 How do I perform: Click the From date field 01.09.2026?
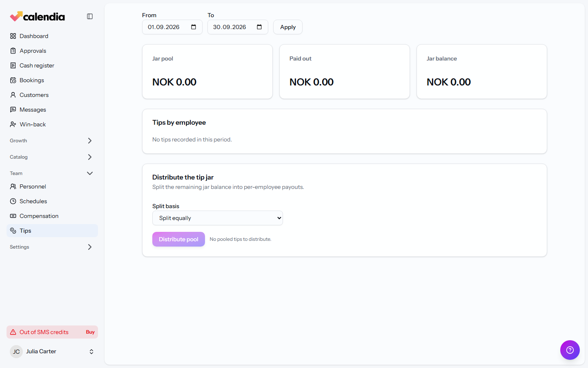point(172,27)
